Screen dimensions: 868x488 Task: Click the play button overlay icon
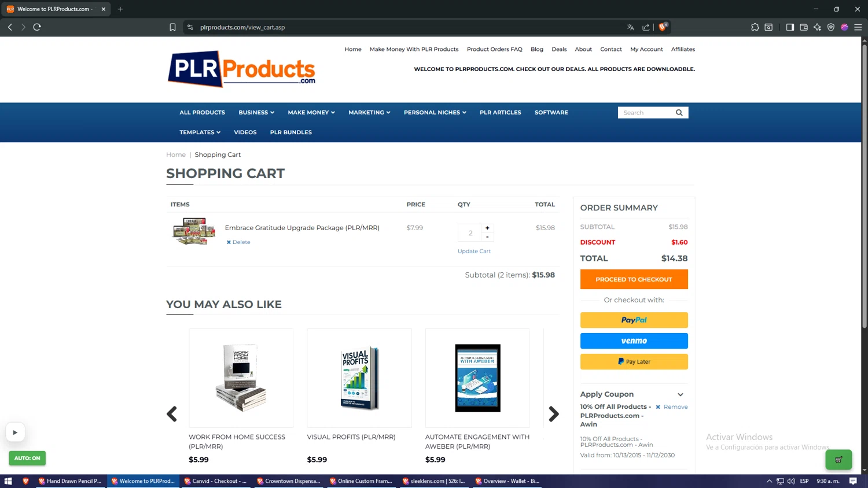15,432
